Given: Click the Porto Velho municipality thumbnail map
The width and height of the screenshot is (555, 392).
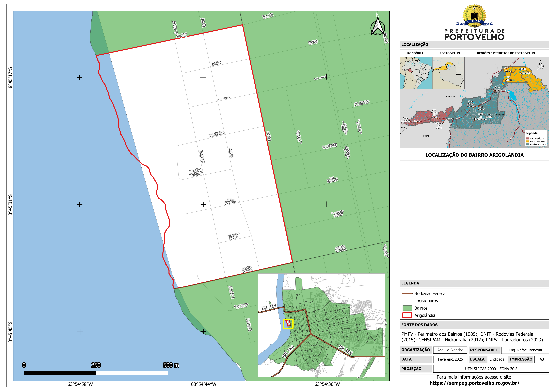Looking at the screenshot, I should (x=448, y=73).
